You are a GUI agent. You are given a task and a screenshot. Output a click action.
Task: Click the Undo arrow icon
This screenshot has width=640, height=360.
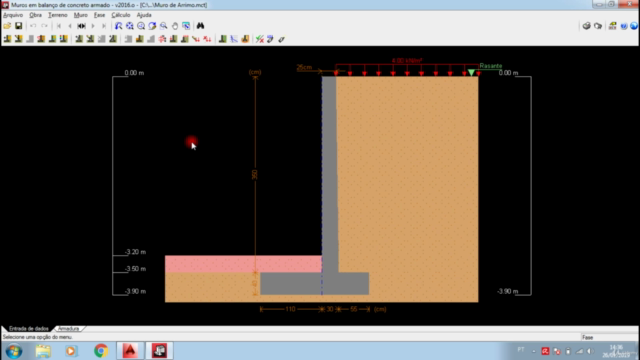(33, 26)
